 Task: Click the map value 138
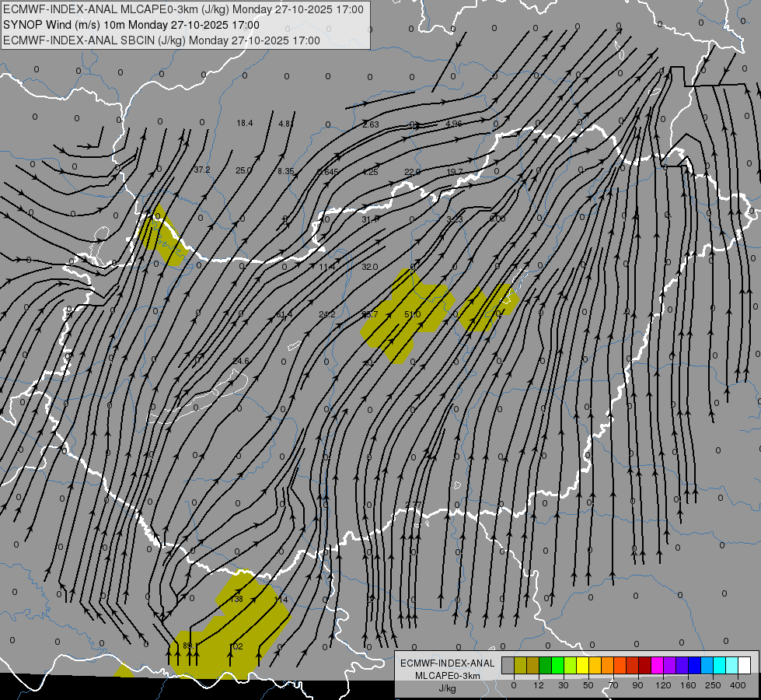[236, 600]
